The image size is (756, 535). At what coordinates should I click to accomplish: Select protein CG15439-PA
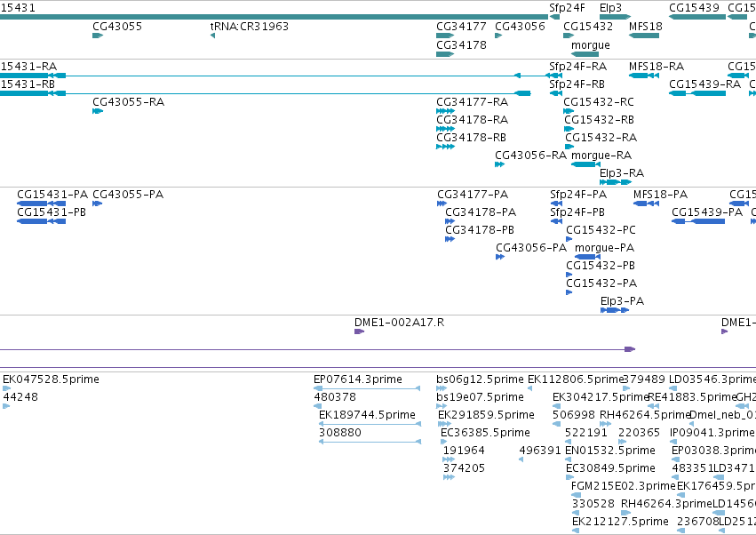pyautogui.click(x=707, y=212)
